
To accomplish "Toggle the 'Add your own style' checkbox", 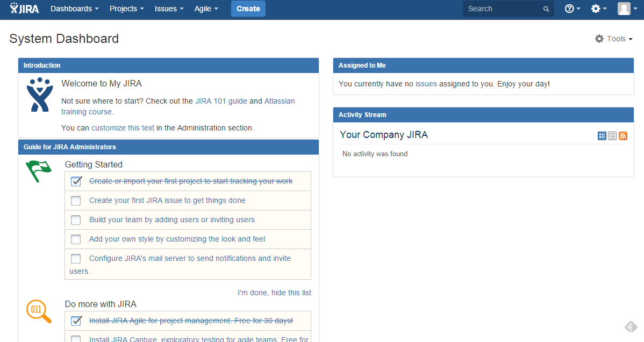I will (x=76, y=239).
